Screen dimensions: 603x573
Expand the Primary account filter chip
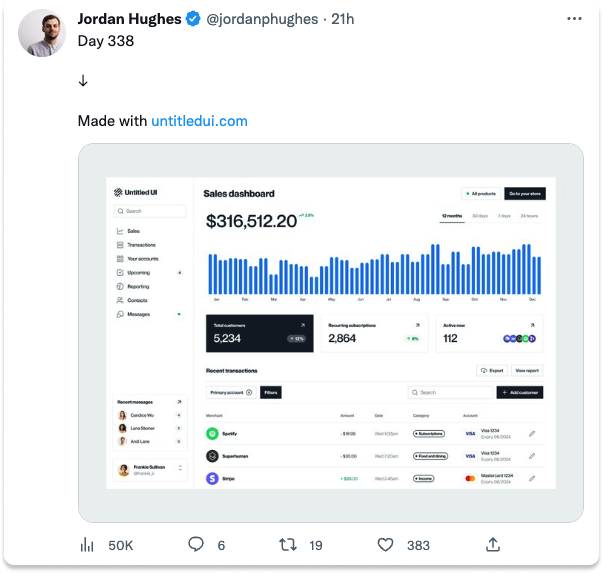[231, 392]
